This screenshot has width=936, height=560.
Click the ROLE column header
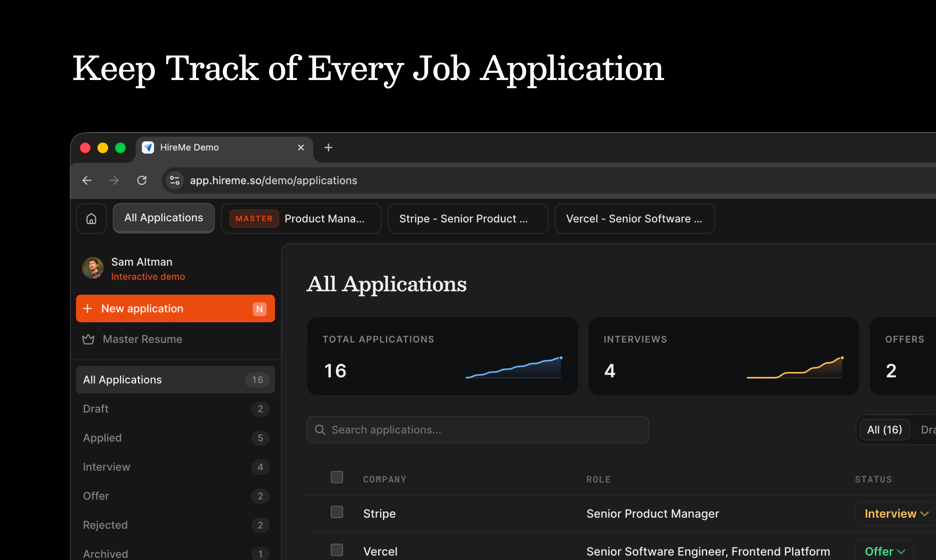point(598,479)
